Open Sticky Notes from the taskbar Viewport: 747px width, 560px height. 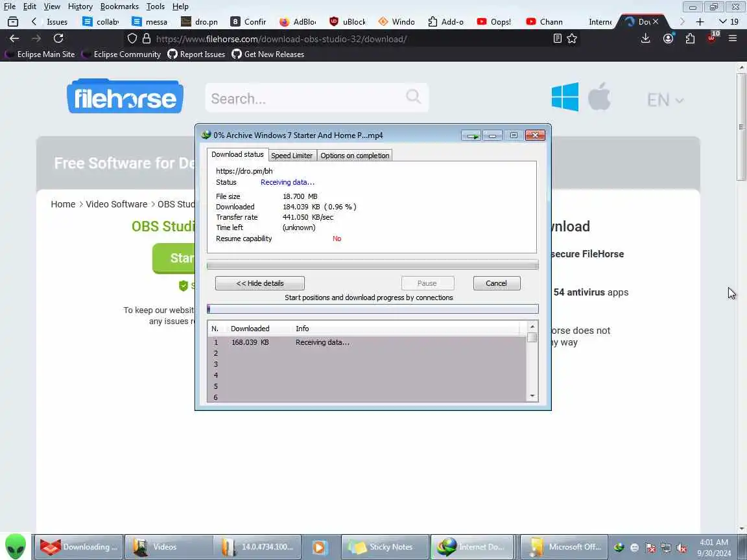385,546
